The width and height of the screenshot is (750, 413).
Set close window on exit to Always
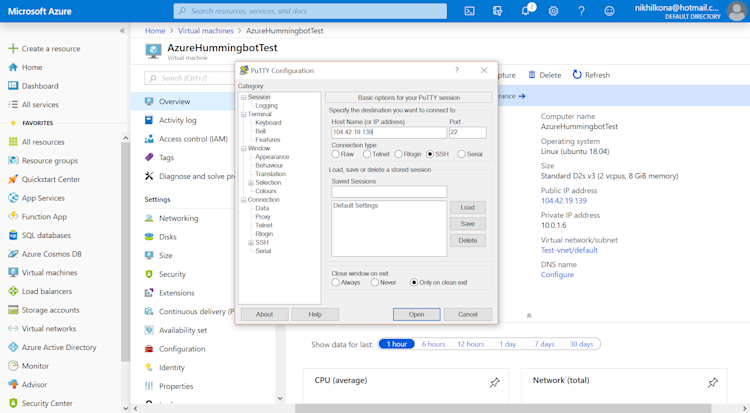pyautogui.click(x=336, y=282)
